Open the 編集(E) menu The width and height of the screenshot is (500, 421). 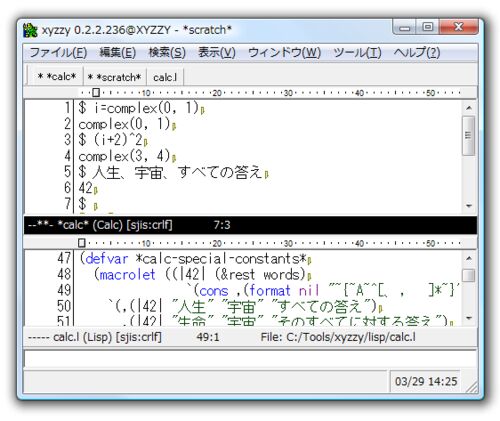(x=117, y=53)
